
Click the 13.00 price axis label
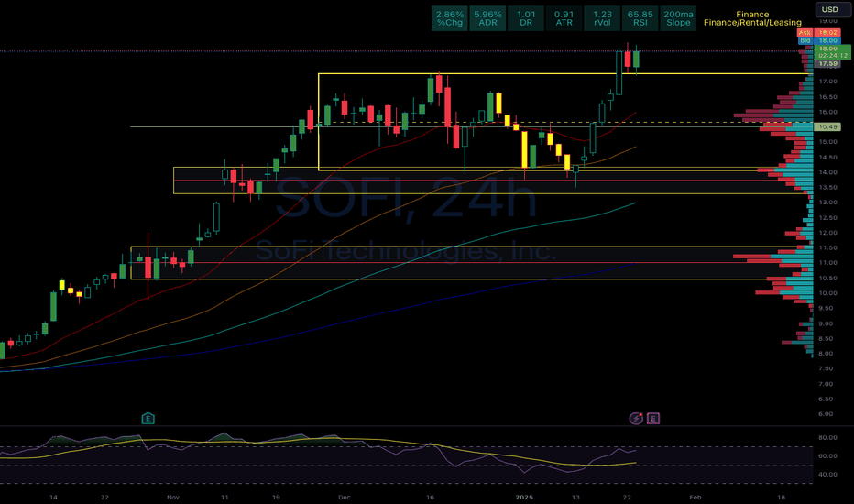(x=827, y=203)
